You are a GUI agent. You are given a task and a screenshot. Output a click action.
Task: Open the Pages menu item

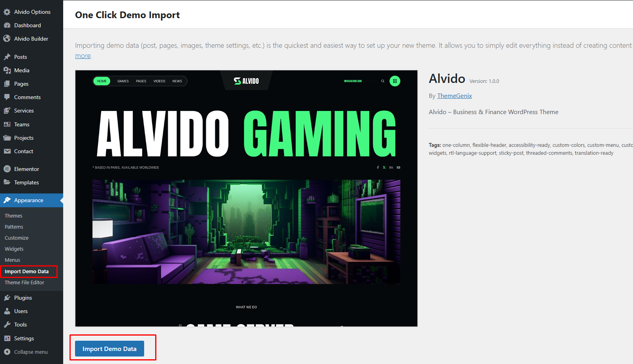(32, 84)
